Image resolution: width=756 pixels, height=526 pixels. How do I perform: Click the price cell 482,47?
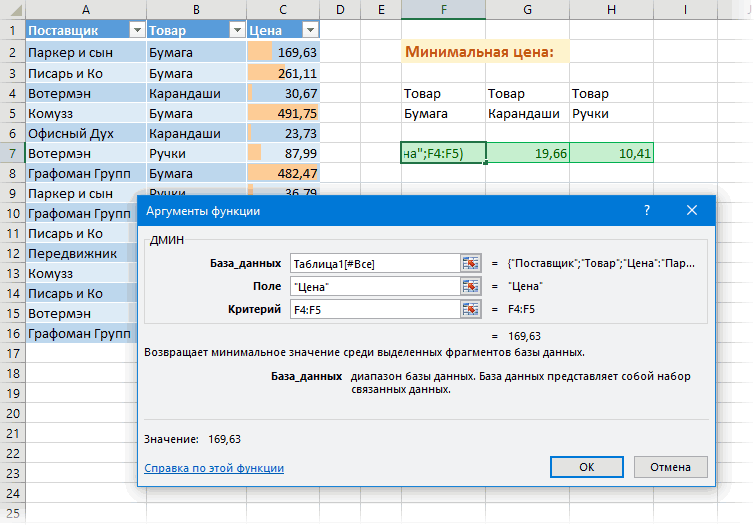pos(283,173)
